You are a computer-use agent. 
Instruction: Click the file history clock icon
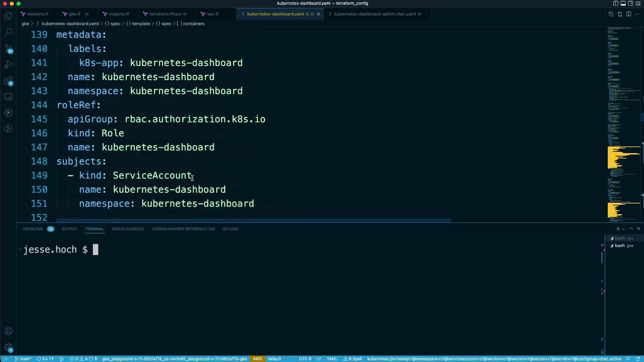(x=611, y=14)
